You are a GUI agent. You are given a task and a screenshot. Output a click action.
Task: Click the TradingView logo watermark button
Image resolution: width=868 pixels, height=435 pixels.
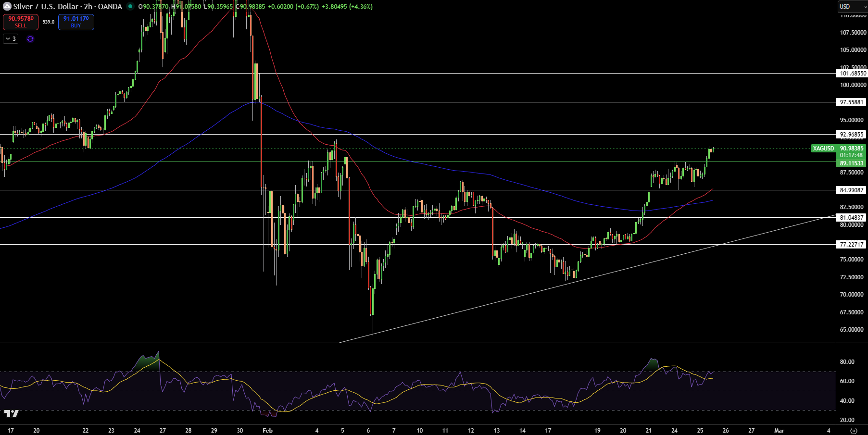[12, 413]
